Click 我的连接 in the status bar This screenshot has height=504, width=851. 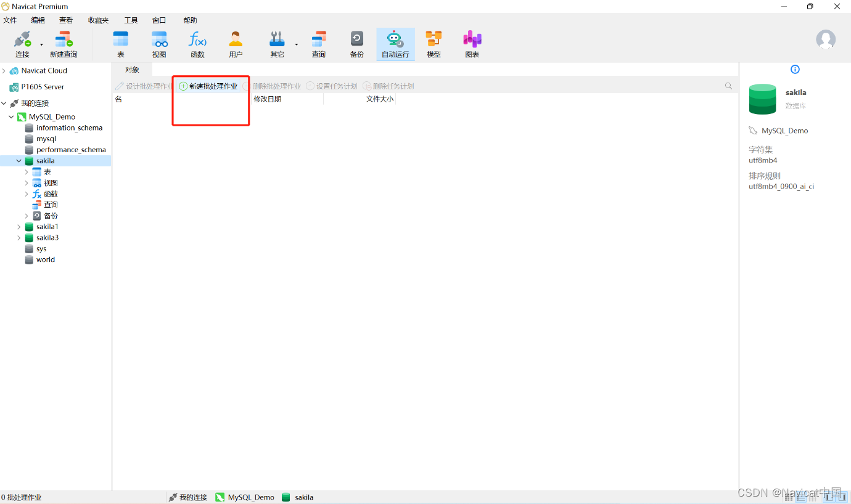pyautogui.click(x=193, y=497)
